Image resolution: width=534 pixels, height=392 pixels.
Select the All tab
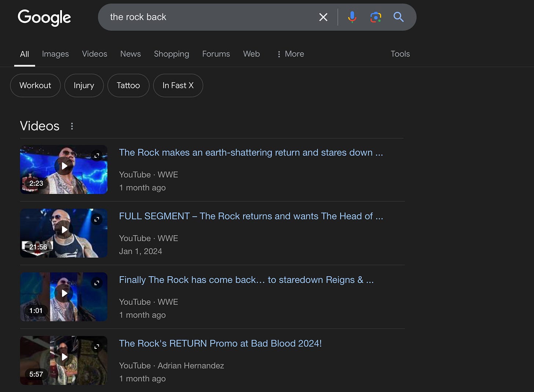tap(25, 54)
